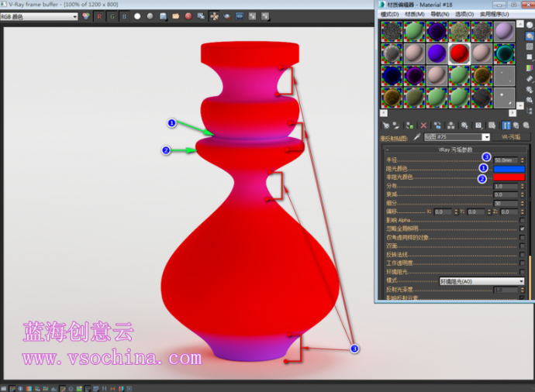Toggle the green channel button

click(x=112, y=15)
